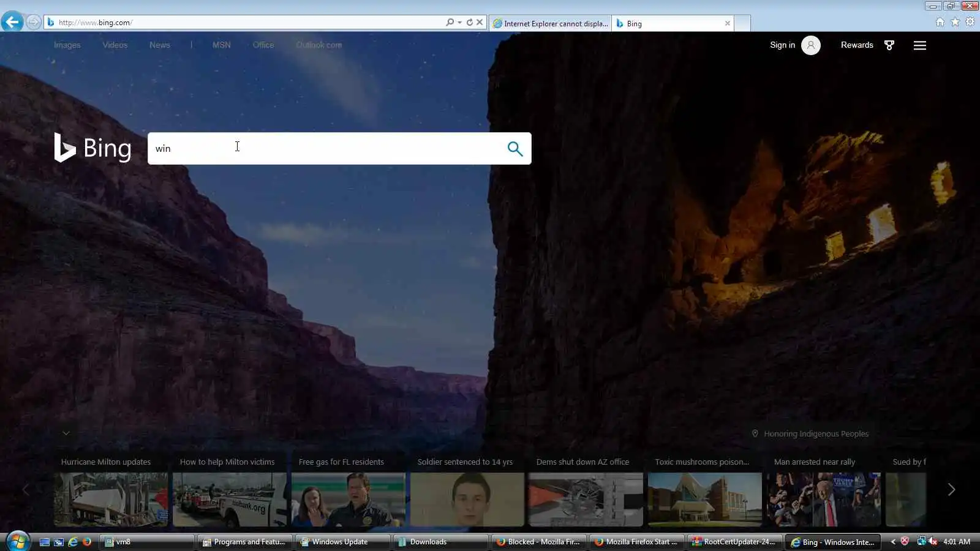Open the Images link on Bing

(67, 45)
